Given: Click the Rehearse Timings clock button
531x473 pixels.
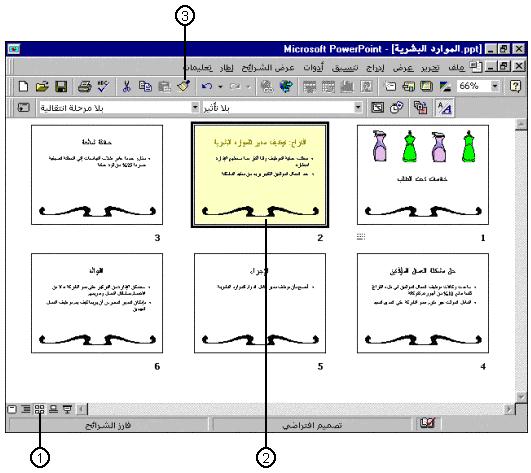Looking at the screenshot, I should coord(396,108).
